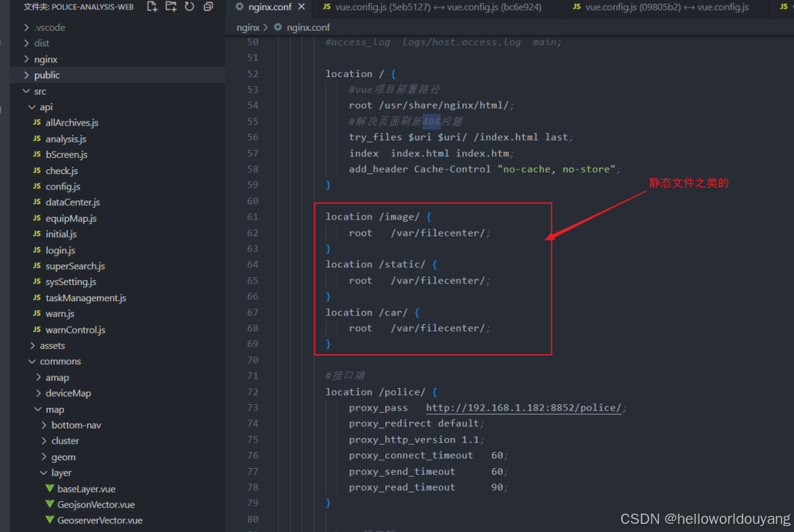Click the proxy_http_version 1.1 line
The image size is (794, 532).
point(416,439)
